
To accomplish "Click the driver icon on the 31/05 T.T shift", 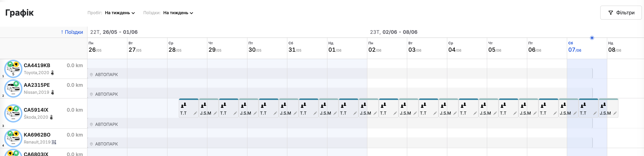I will [x=303, y=105].
